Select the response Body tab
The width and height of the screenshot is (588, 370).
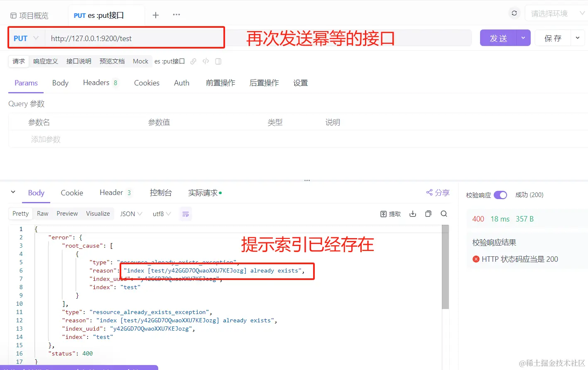[x=36, y=193]
